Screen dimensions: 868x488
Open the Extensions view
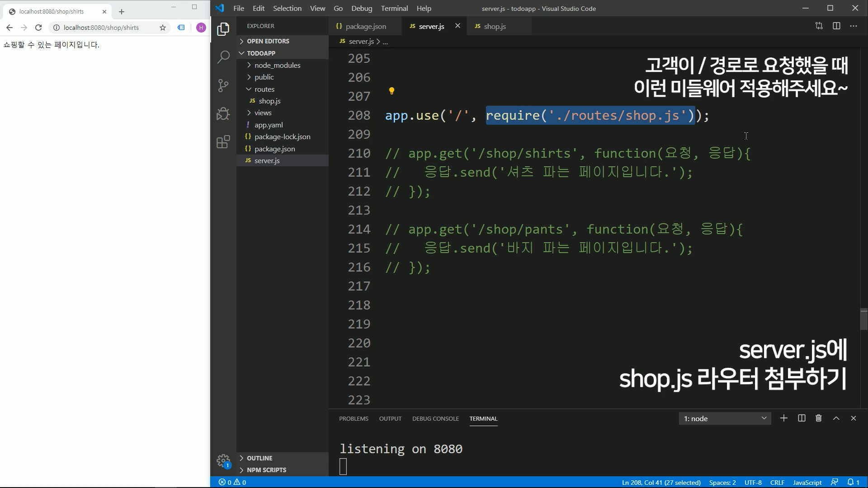click(223, 142)
